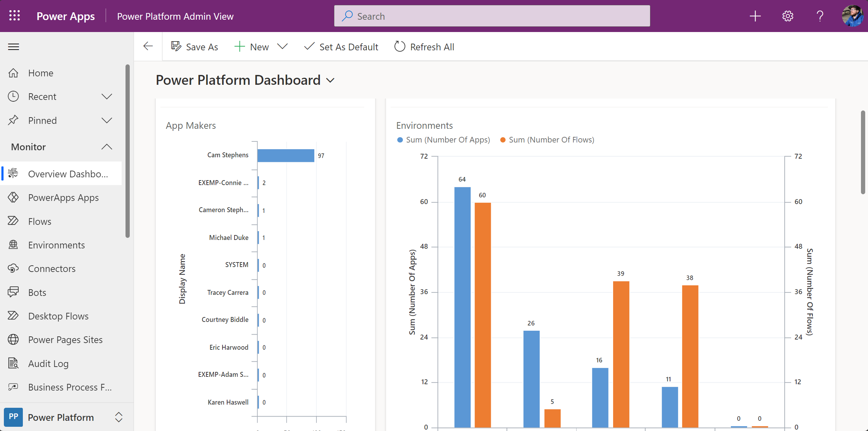Click the page vertical scrollbar on the right
Screen dimensions: 868x431
coord(863,152)
